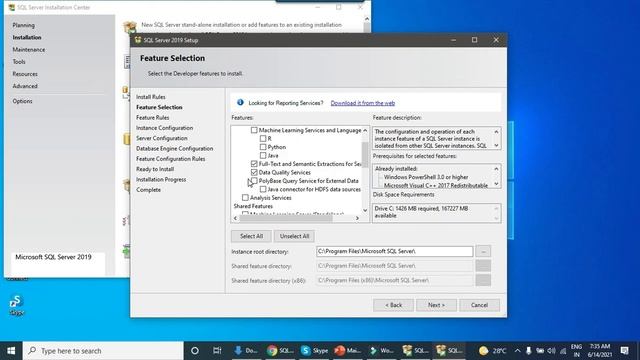Open the Windows Start menu

11,351
